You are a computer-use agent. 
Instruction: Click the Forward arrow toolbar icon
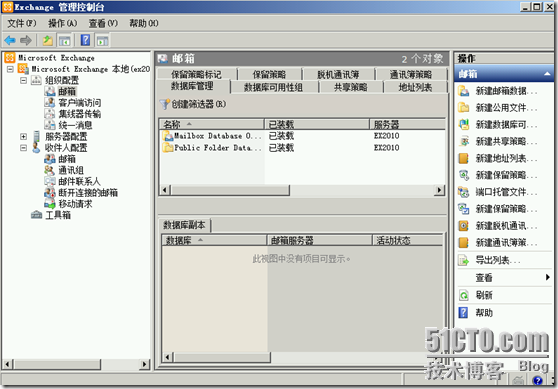click(26, 41)
